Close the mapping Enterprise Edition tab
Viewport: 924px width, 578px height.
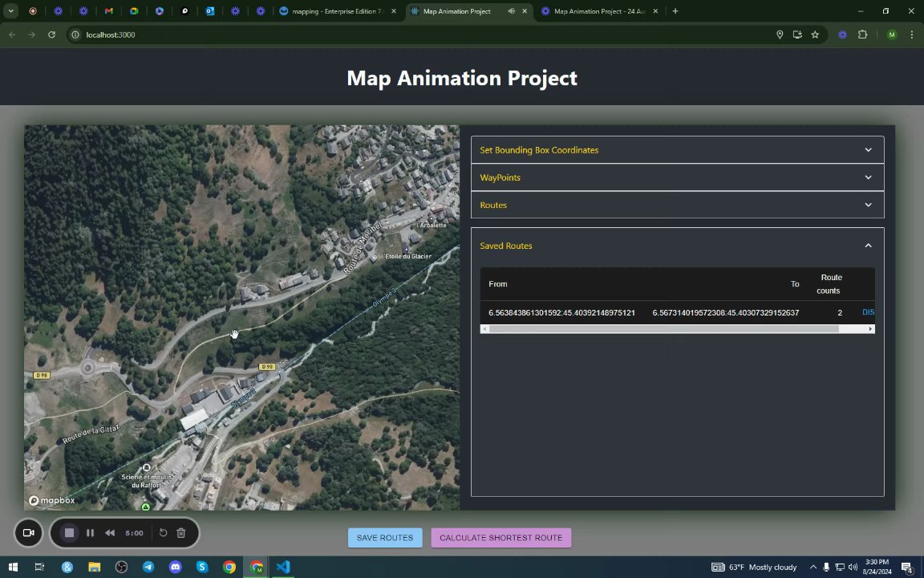[x=394, y=11]
